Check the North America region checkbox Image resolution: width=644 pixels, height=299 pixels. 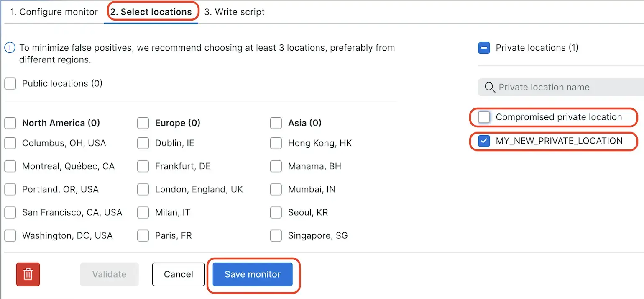tap(10, 123)
